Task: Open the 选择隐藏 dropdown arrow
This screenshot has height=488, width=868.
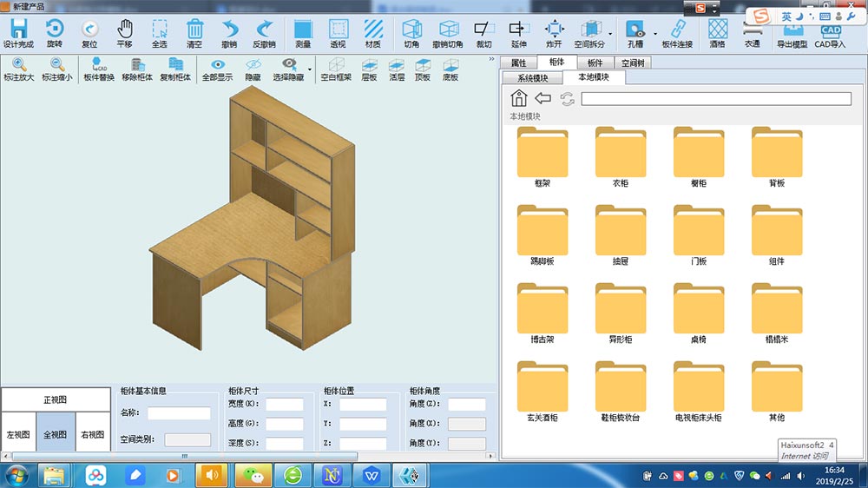Action: pos(310,69)
